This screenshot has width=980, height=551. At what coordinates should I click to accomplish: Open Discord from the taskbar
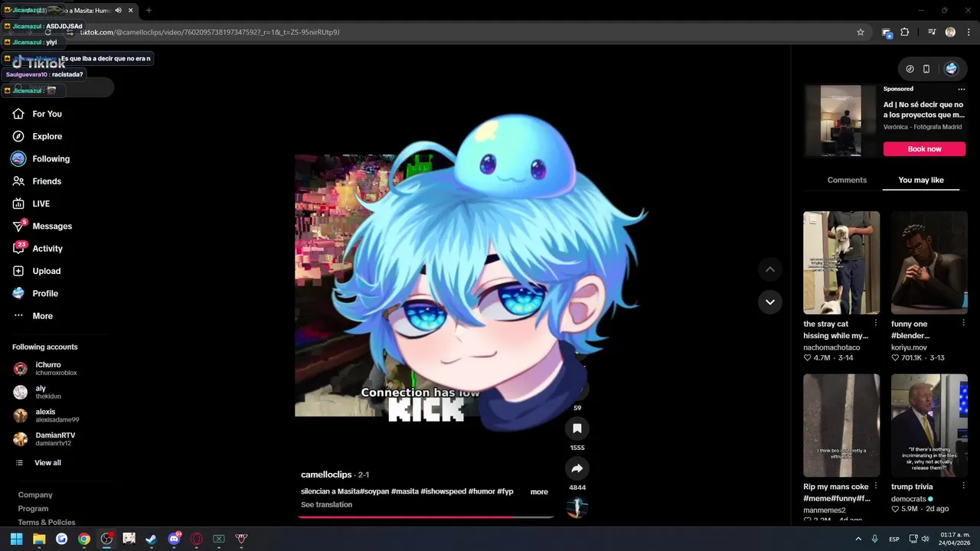point(174,539)
